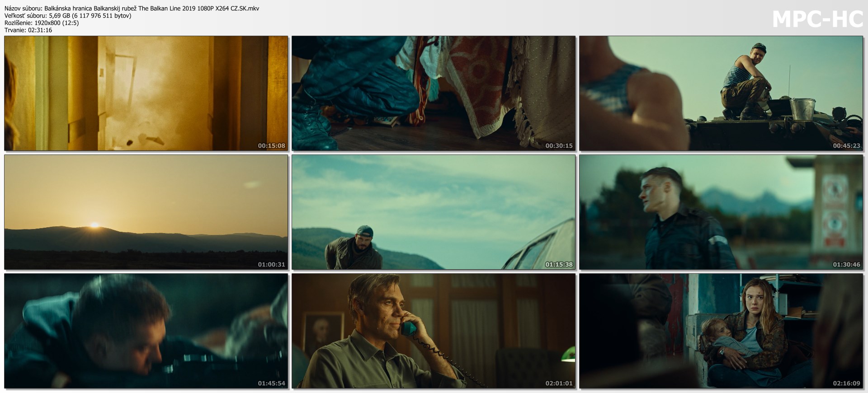Click the file name line ending CZ.SK.mkv

coord(132,9)
